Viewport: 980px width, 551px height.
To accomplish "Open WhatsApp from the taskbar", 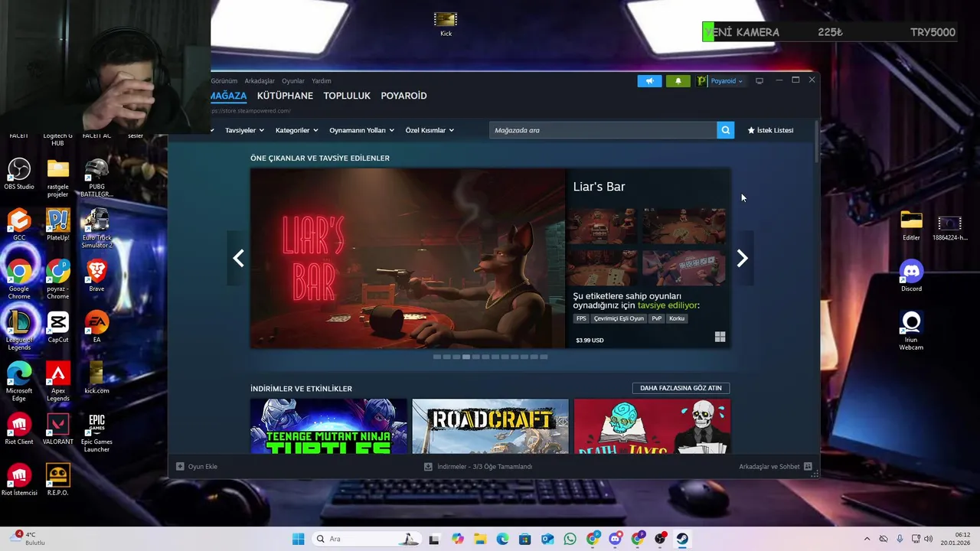I will 570,539.
